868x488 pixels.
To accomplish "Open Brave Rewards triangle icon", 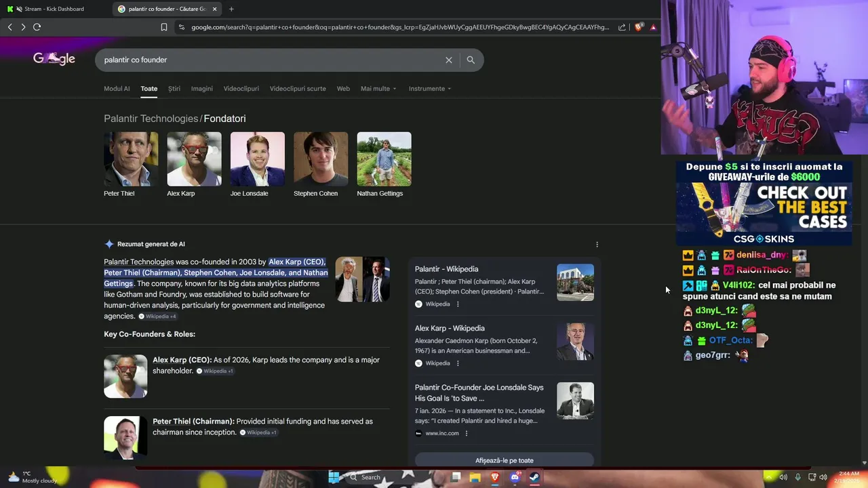I will (x=653, y=27).
